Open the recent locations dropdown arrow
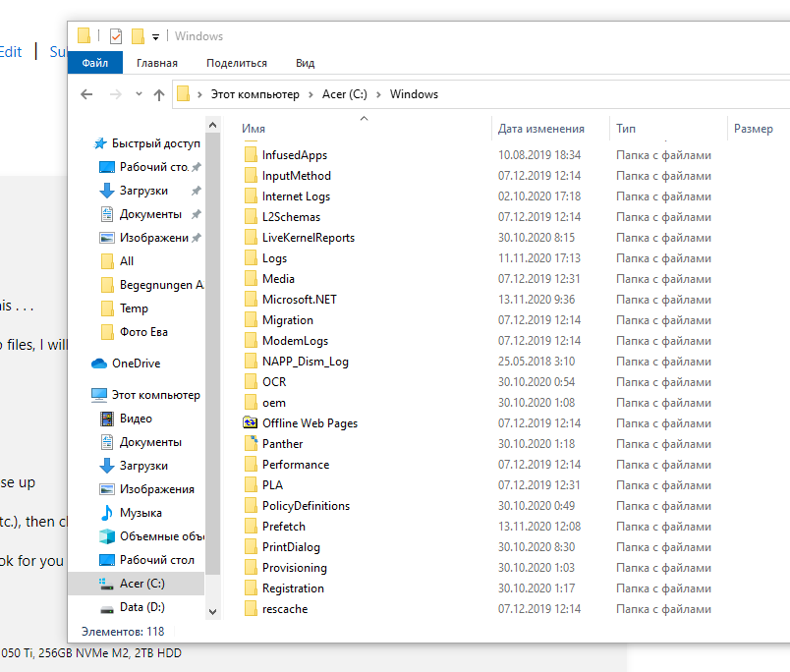This screenshot has height=672, width=790. 140,94
